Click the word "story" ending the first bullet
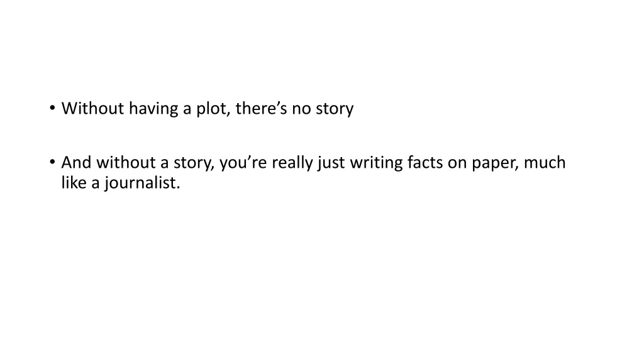The image size is (644, 362). click(x=335, y=109)
